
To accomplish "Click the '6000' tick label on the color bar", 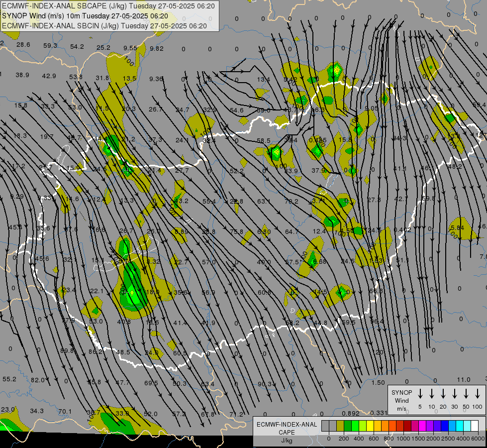I will click(x=479, y=439).
